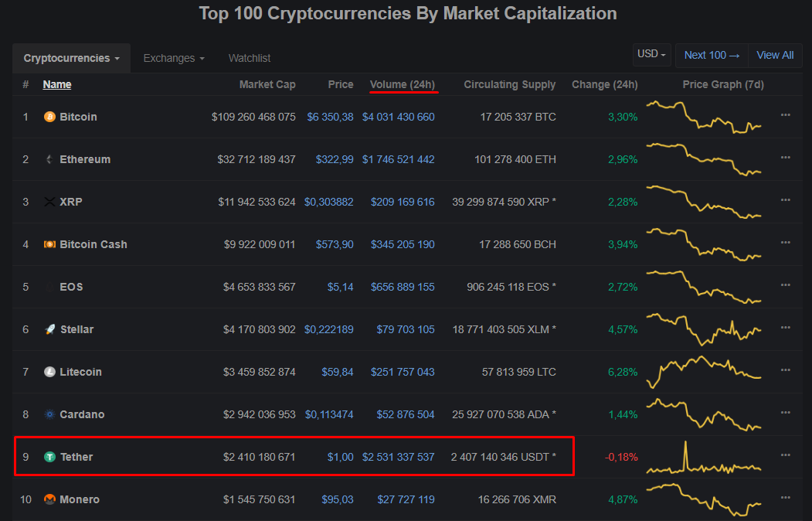Click the Cardano logo icon

click(x=49, y=414)
